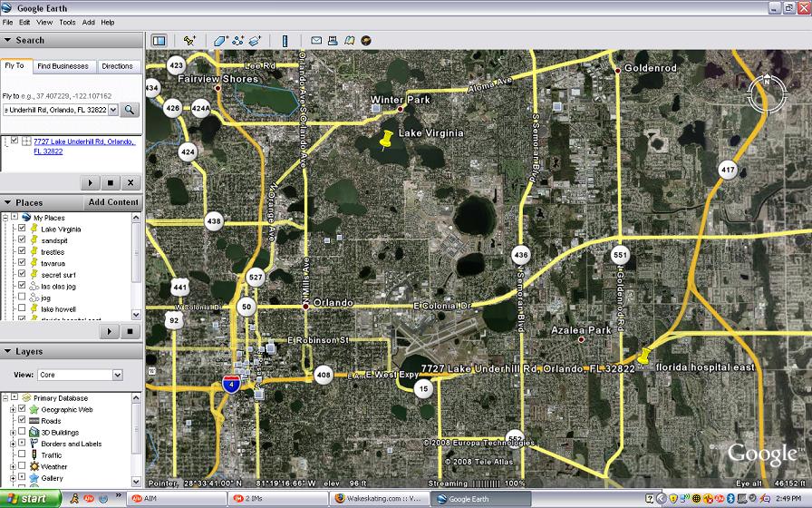
Task: Toggle the sidebar visibility button
Action: pos(159,41)
